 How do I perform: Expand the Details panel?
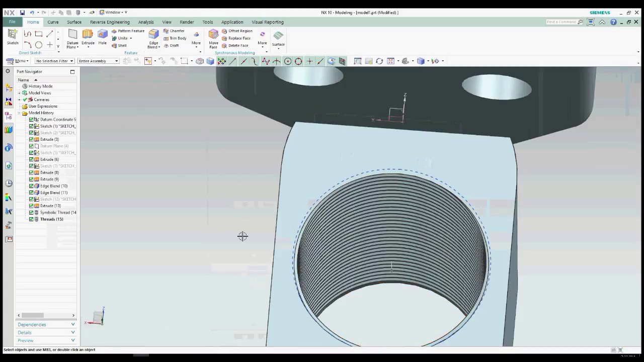click(46, 332)
